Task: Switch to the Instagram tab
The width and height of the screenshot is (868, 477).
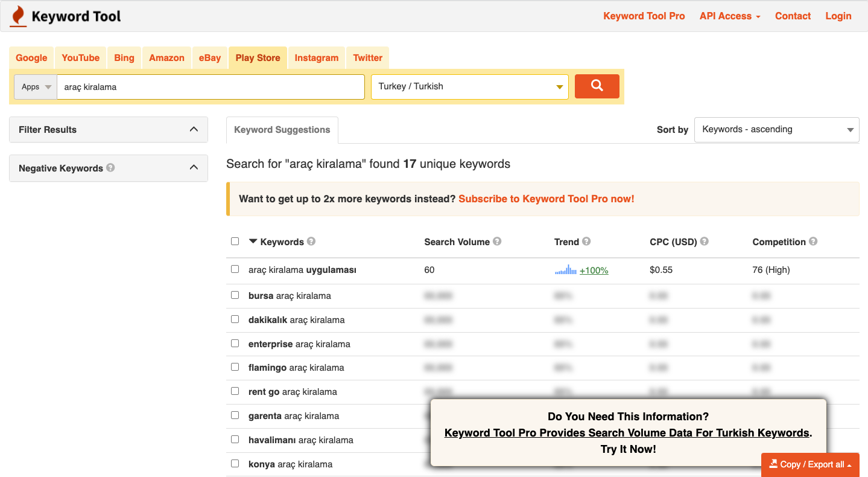Action: (317, 58)
